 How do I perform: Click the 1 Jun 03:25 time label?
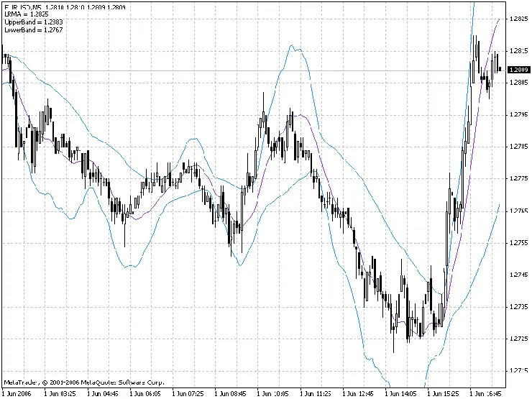click(x=59, y=393)
